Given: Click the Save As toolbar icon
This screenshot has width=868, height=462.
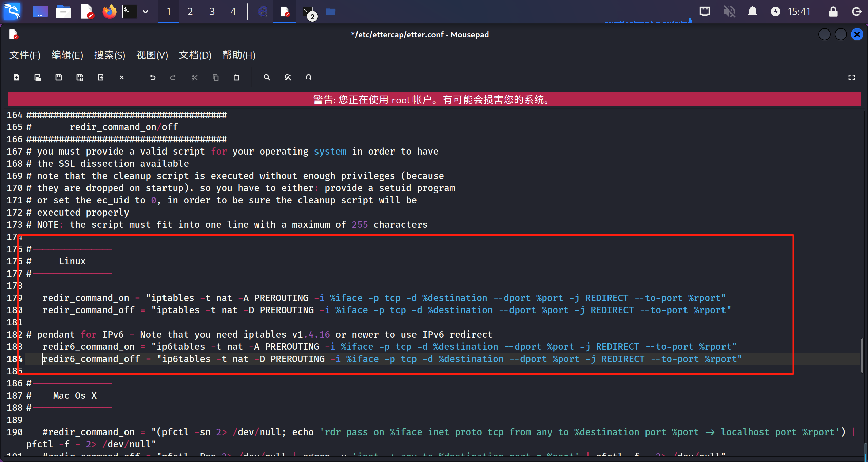Looking at the screenshot, I should coord(80,78).
